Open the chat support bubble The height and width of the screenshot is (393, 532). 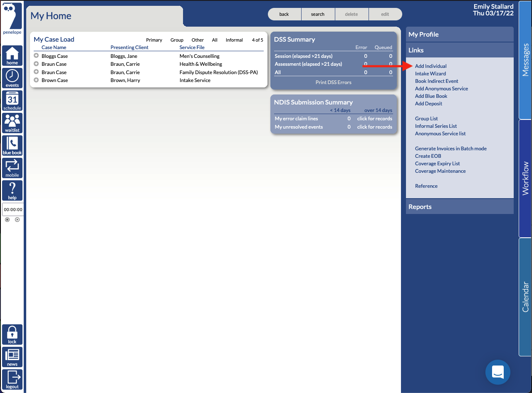(x=498, y=372)
